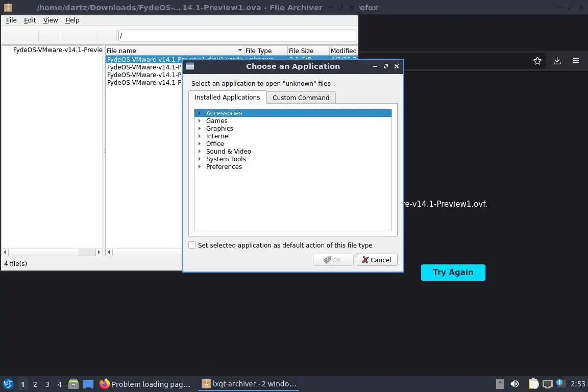Viewport: 588px width, 392px height.
Task: Click the archive path input field
Action: (x=237, y=36)
